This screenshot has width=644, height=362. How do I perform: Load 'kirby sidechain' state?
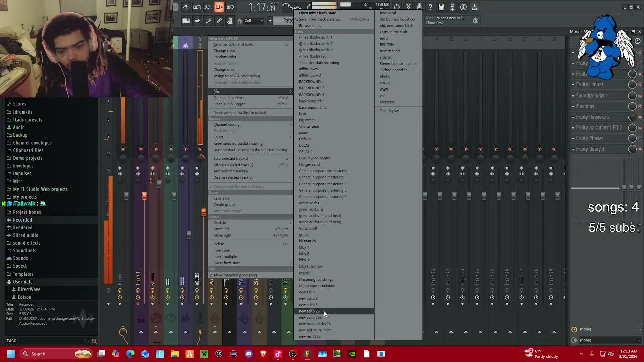334,266
